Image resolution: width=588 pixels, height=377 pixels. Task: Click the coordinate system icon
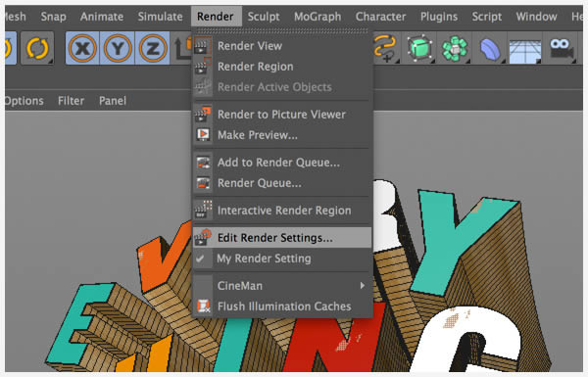coord(182,48)
